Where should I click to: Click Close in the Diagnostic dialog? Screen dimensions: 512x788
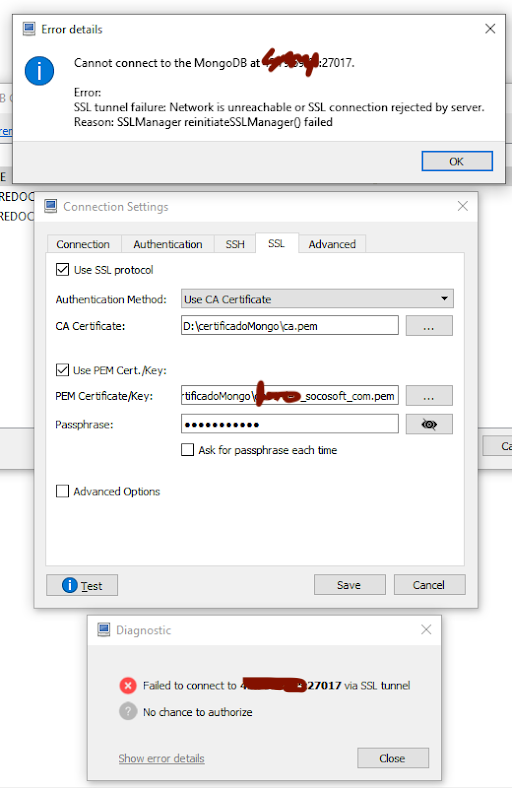point(392,758)
